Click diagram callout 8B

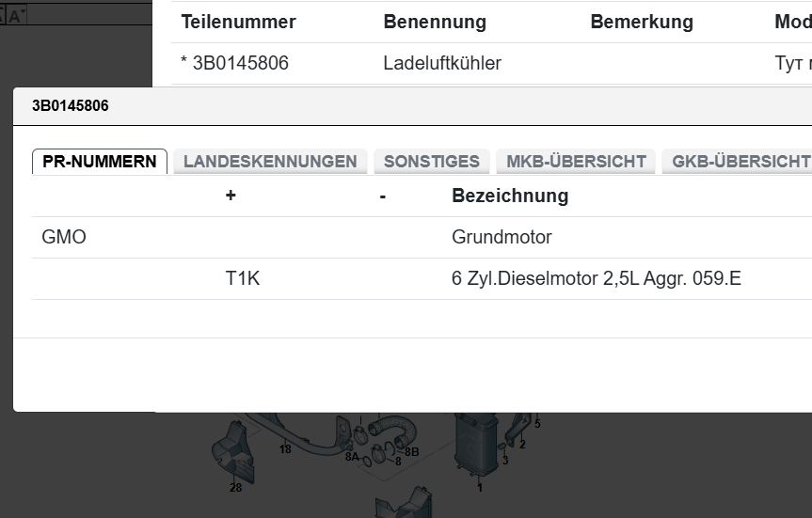[412, 452]
